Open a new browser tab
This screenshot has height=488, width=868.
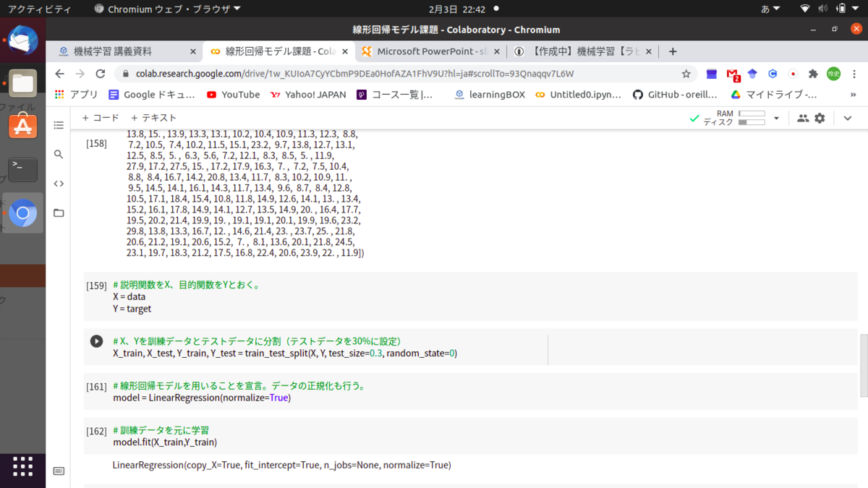pyautogui.click(x=673, y=51)
